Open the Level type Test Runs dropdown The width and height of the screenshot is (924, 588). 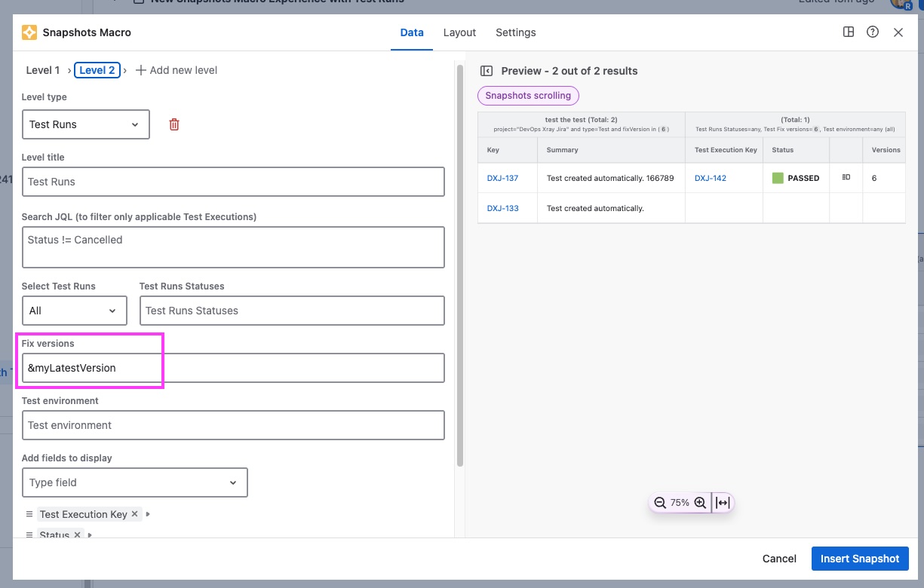(x=85, y=124)
